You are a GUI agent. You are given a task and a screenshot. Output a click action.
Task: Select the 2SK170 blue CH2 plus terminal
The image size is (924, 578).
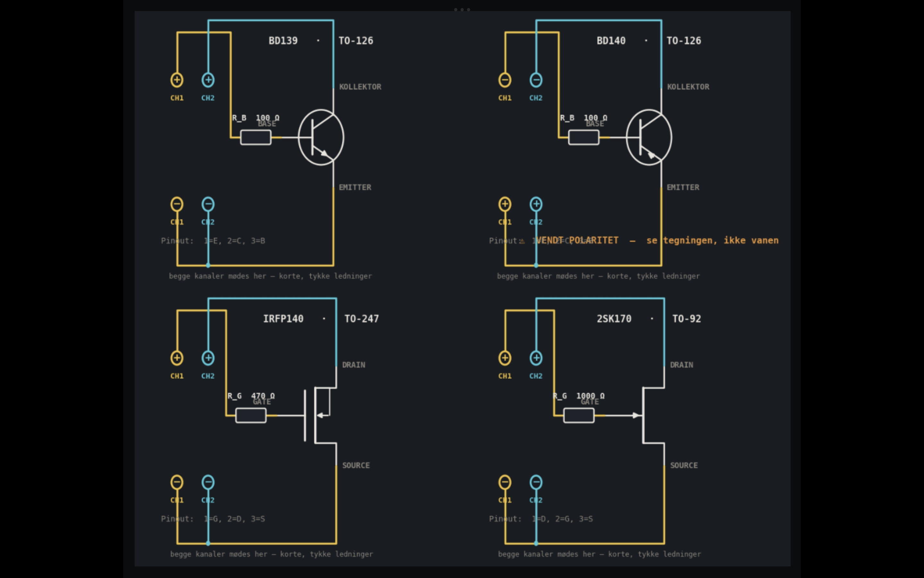pyautogui.click(x=536, y=358)
